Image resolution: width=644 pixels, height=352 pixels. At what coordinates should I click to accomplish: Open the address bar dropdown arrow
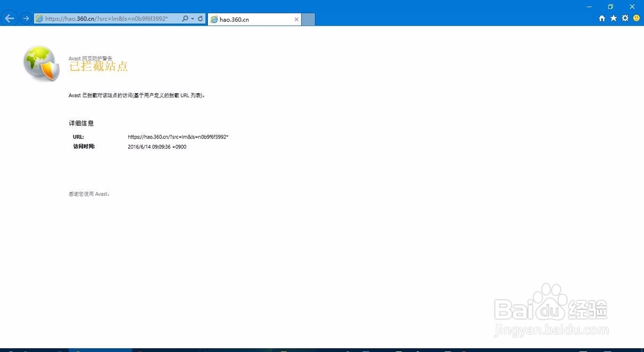[x=192, y=19]
